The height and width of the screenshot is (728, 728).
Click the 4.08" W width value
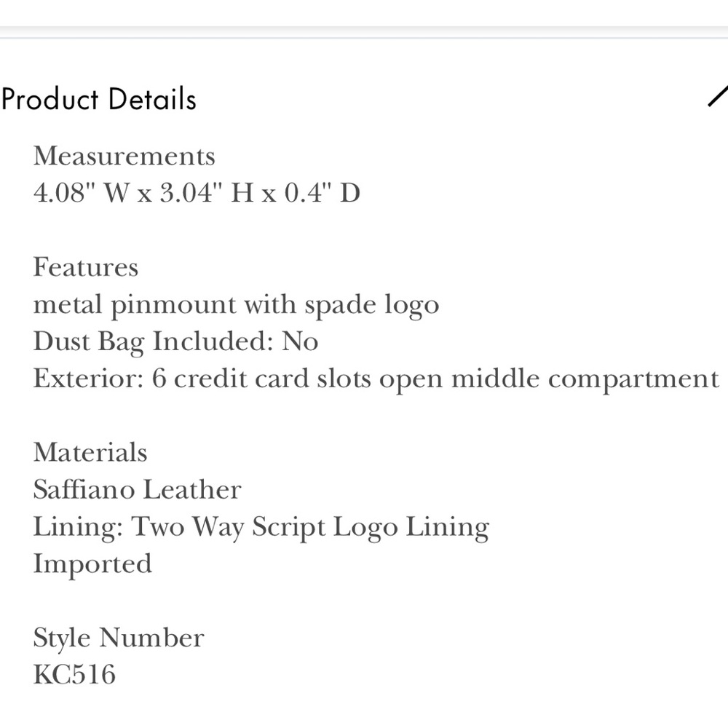point(82,193)
